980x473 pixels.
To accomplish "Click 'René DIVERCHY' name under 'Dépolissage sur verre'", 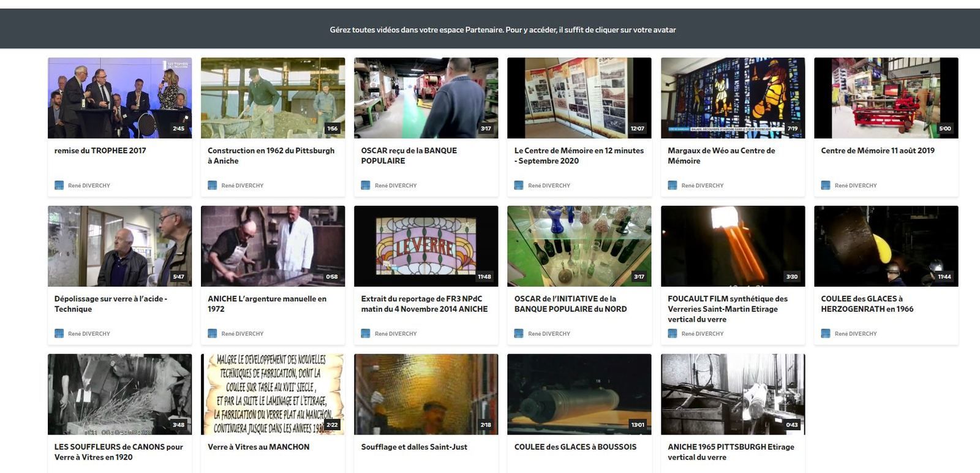I will coord(89,334).
